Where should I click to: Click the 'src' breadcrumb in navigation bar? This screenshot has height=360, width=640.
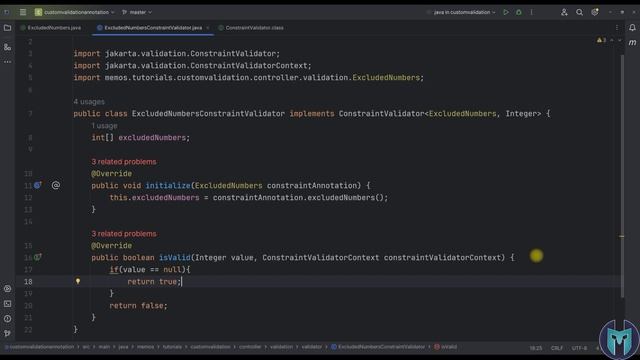tap(86, 347)
